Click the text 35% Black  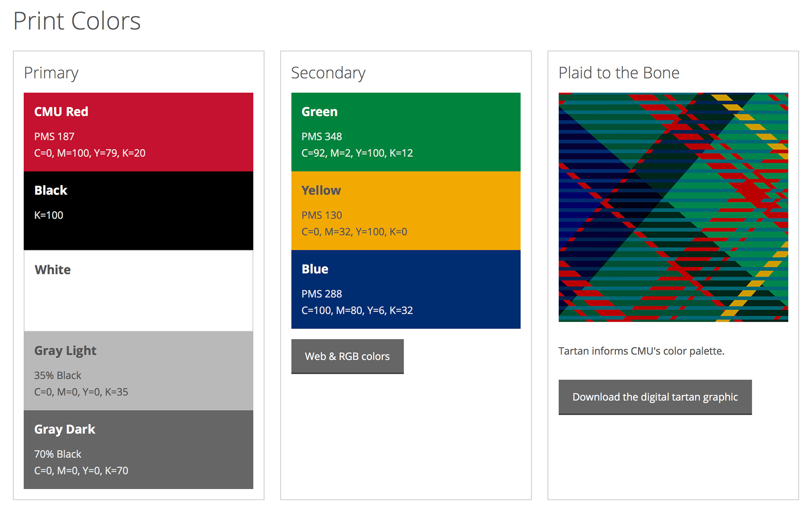point(58,375)
